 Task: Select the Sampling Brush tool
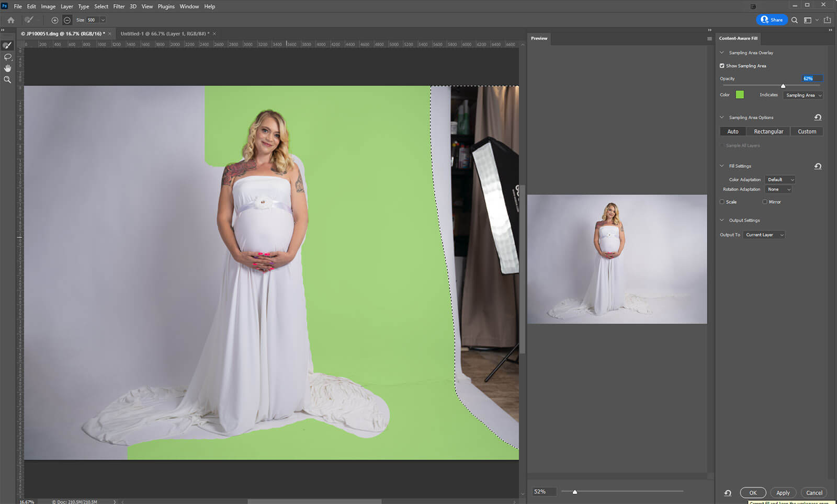coord(7,45)
